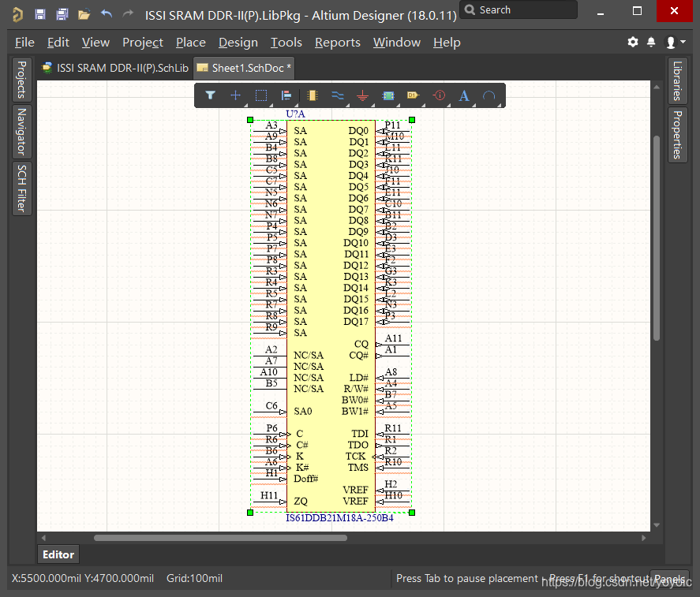Image resolution: width=700 pixels, height=597 pixels.
Task: Open the Align objects tool
Action: 286,95
